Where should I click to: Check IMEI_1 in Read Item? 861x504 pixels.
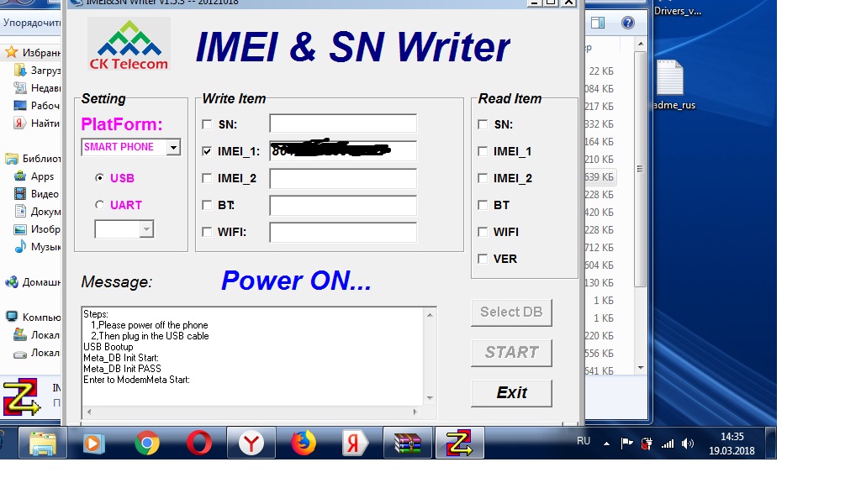[x=483, y=151]
